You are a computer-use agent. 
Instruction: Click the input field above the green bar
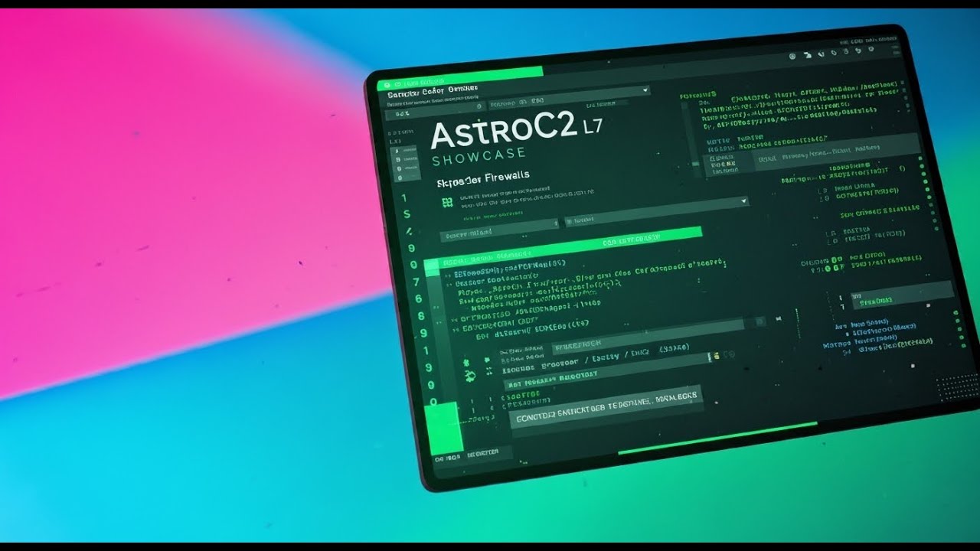[x=498, y=228]
